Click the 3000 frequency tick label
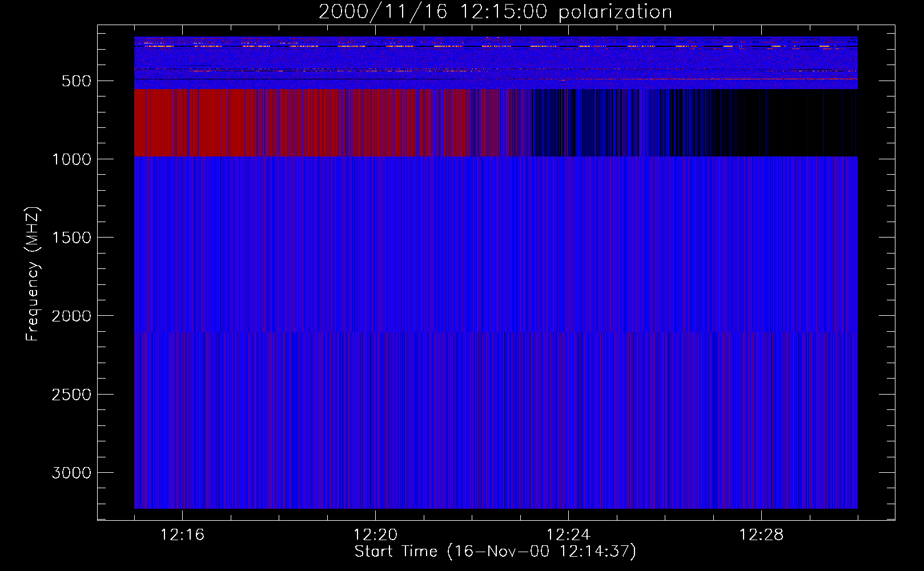 coord(71,473)
